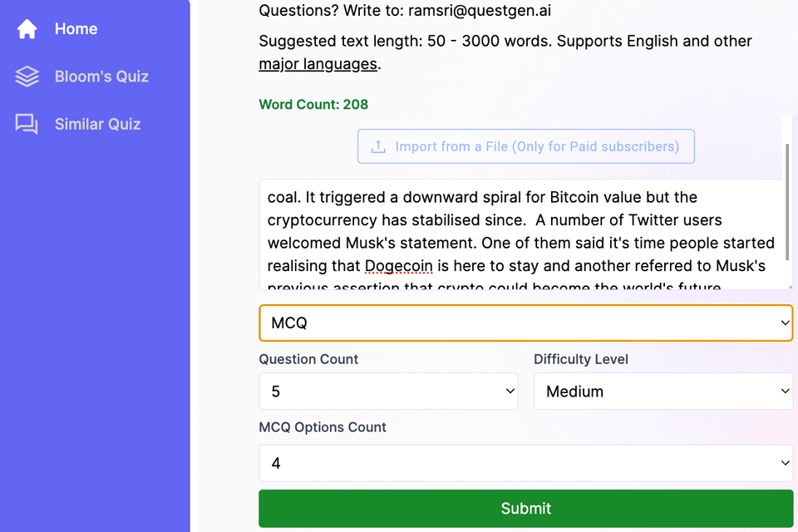The height and width of the screenshot is (532, 798).
Task: Click the misspelled word Dogecoin in text
Action: [x=397, y=266]
